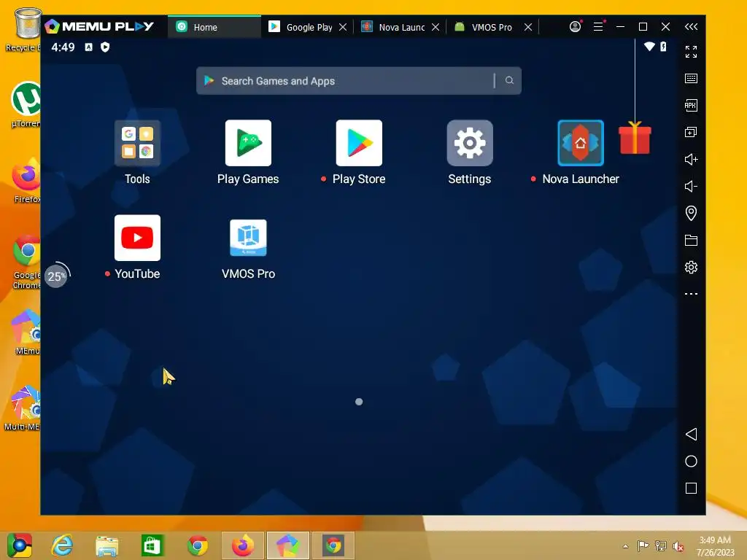Click the keyboard indicator A in status bar
The image size is (747, 560).
[x=88, y=47]
